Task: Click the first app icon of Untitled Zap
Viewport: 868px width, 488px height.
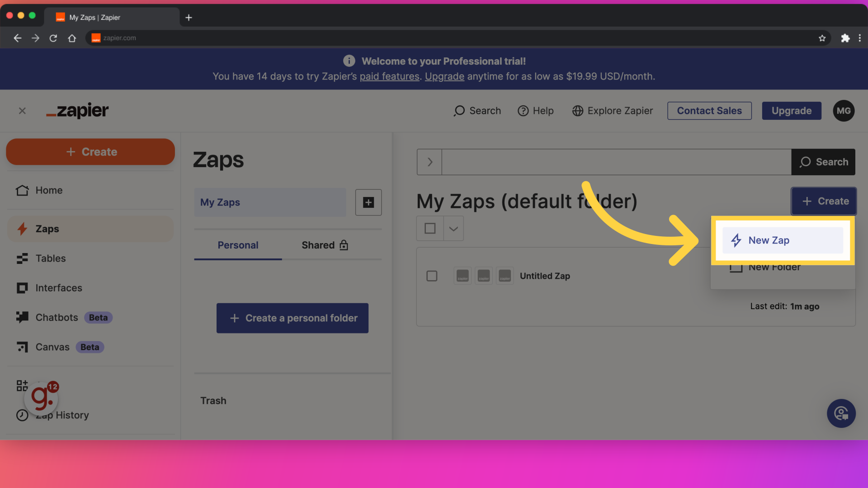Action: [462, 276]
